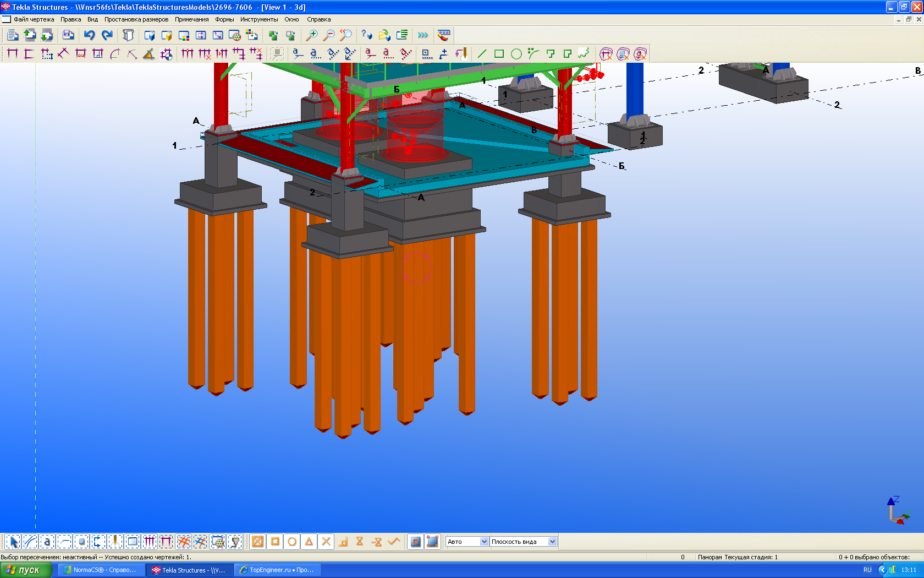Viewport: 924px width, 578px height.
Task: Select the green wavy polyline tool
Action: [x=584, y=53]
